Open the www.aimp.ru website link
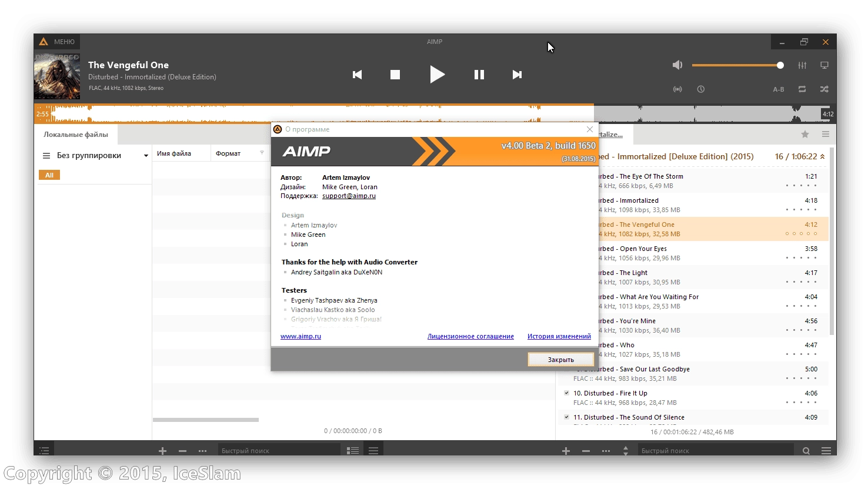Viewport: 868px width, 486px height. point(301,337)
